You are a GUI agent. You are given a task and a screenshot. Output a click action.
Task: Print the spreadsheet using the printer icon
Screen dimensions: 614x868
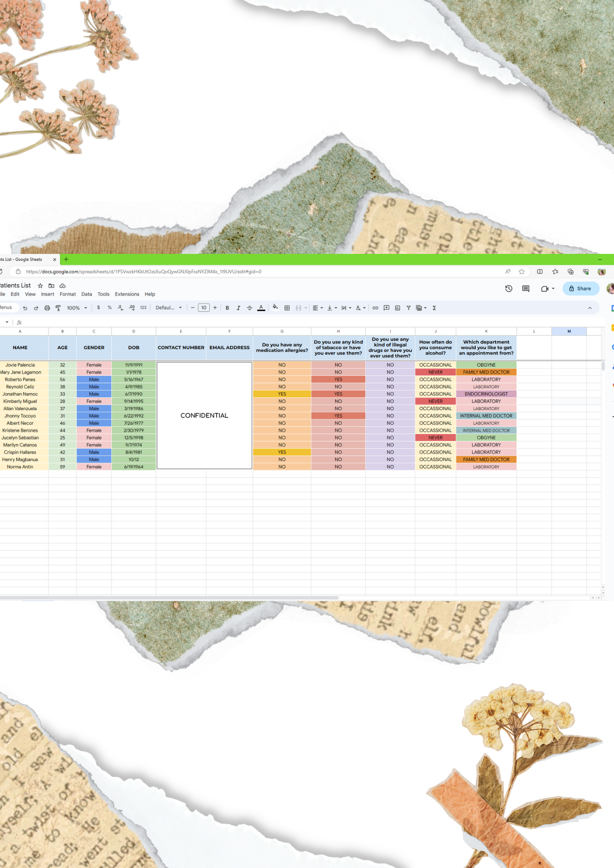47,308
